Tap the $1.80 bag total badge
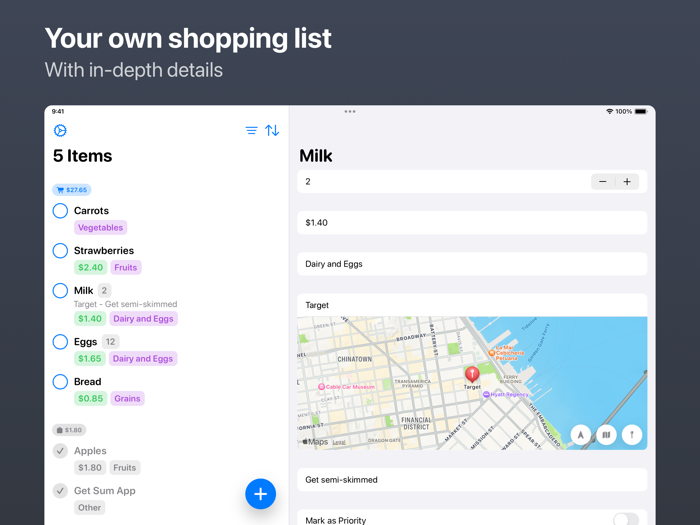This screenshot has width=700, height=525. [x=69, y=430]
